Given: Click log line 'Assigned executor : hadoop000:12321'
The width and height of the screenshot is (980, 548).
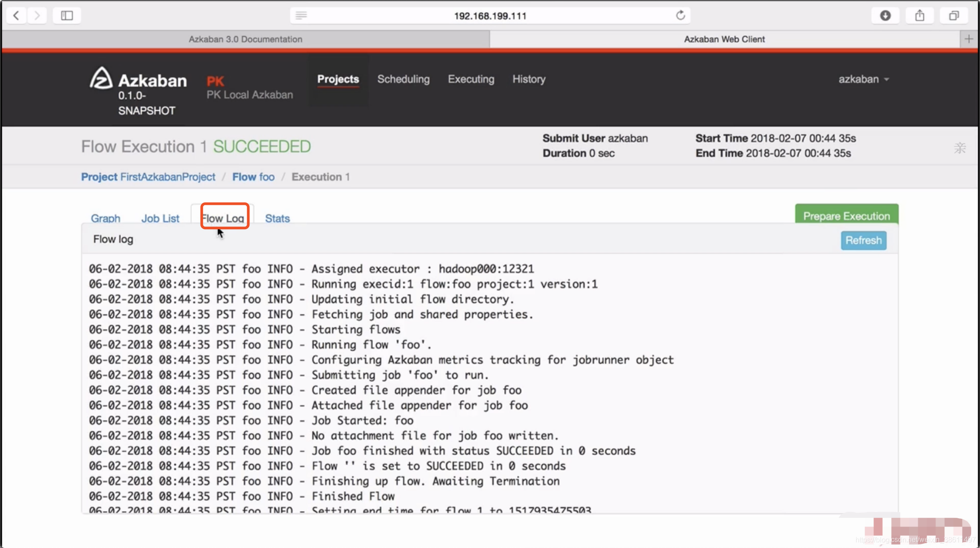Looking at the screenshot, I should click(x=311, y=269).
